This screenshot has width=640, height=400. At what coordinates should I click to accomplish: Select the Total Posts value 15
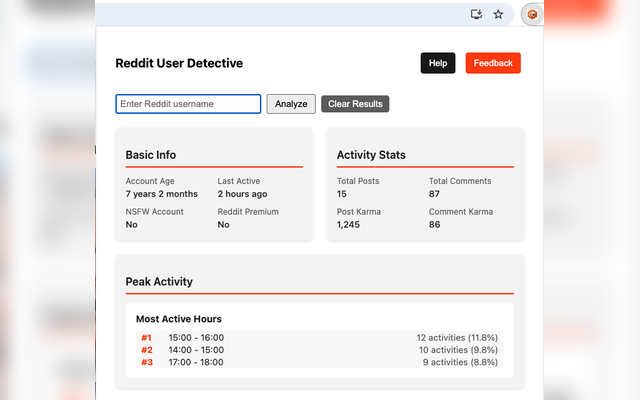342,194
